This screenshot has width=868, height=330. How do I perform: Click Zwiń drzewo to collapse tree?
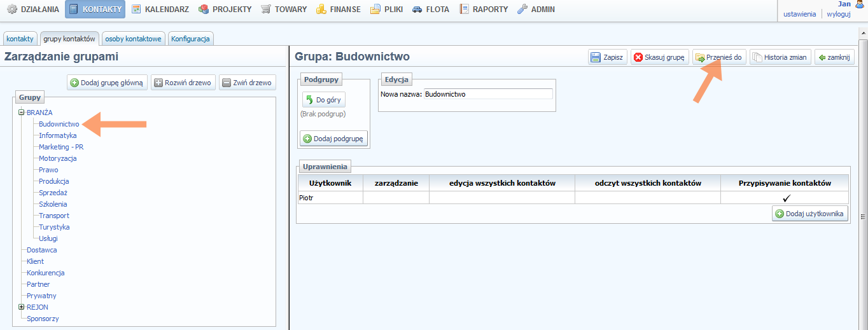click(x=248, y=83)
